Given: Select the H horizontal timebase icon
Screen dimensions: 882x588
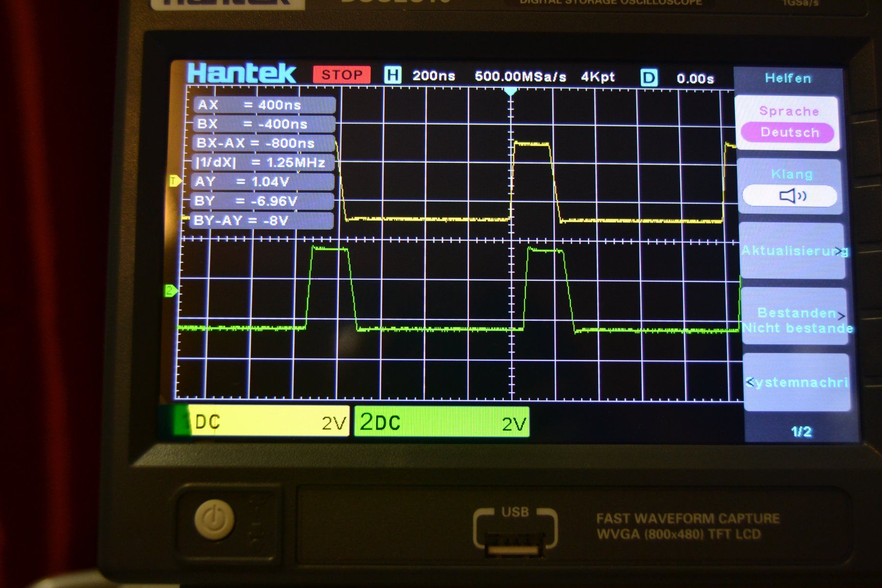Looking at the screenshot, I should coord(393,75).
